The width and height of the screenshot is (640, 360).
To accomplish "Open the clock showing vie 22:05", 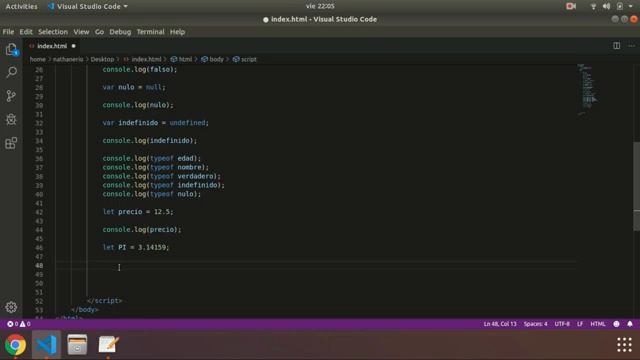I will (x=320, y=6).
